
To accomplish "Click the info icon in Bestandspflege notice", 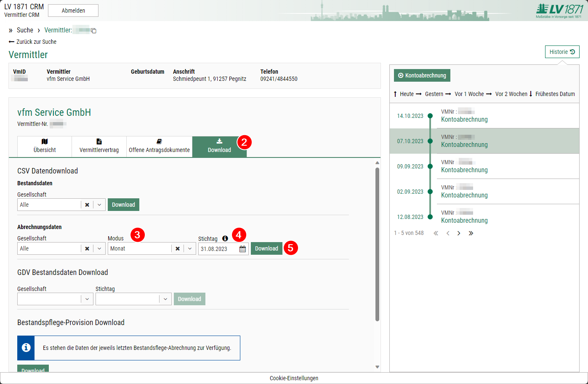I will coord(26,348).
